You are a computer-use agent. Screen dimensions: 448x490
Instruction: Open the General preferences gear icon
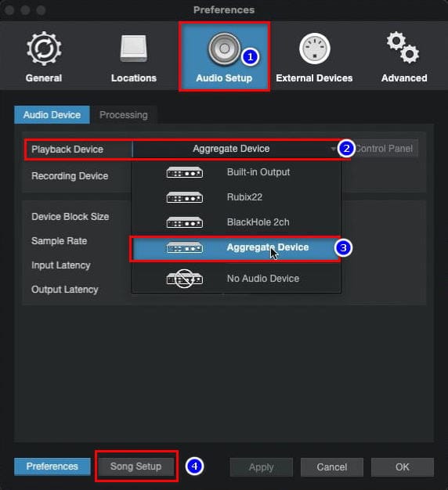44,49
